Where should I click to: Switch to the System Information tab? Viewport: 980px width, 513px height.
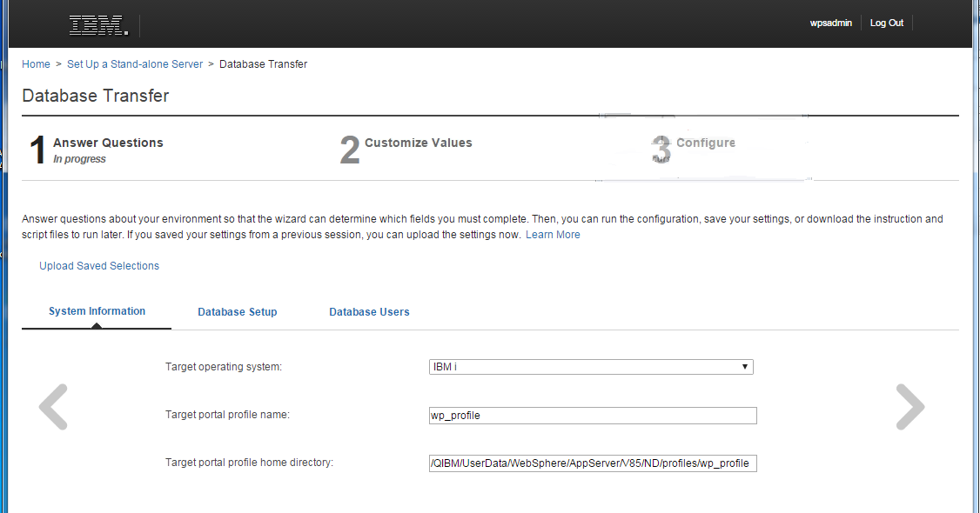[97, 311]
